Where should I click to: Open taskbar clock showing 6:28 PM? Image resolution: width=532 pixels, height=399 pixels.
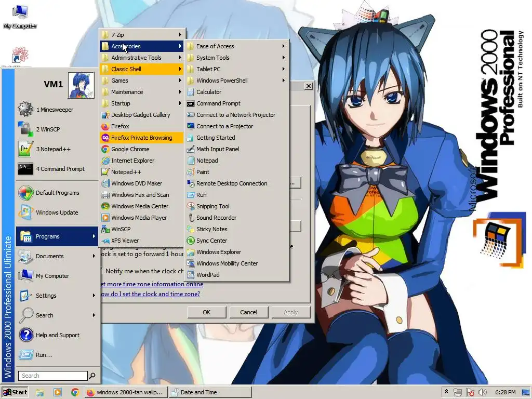click(x=505, y=393)
